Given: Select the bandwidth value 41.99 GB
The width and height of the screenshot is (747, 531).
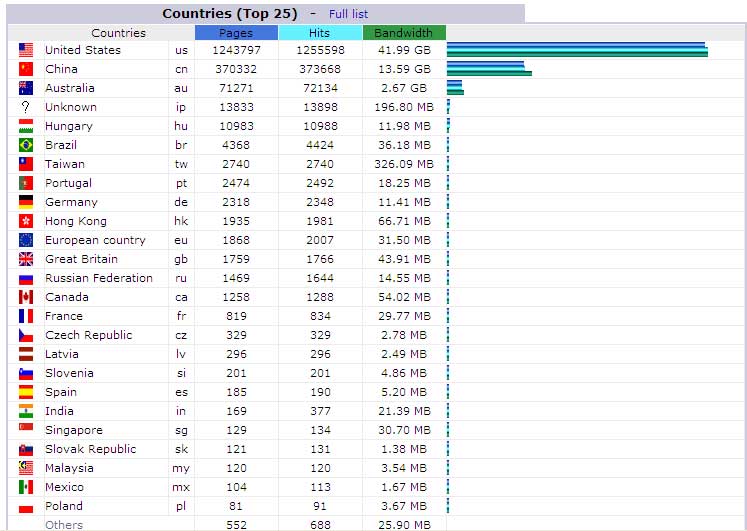Looking at the screenshot, I should [404, 50].
